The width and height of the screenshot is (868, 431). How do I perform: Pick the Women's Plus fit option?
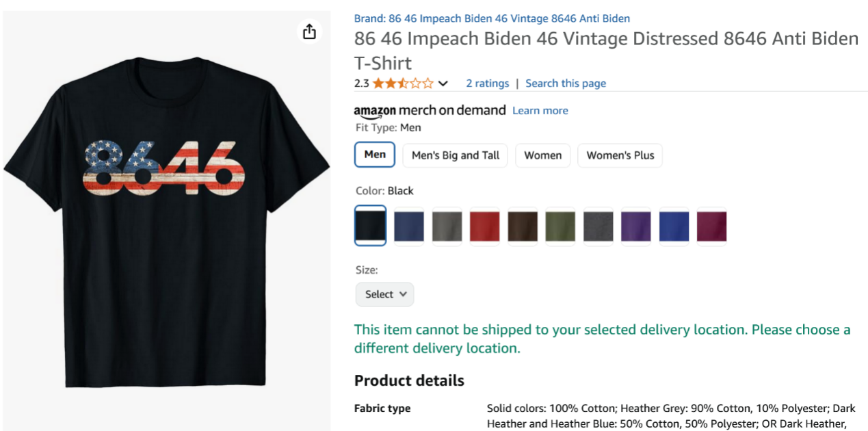620,155
